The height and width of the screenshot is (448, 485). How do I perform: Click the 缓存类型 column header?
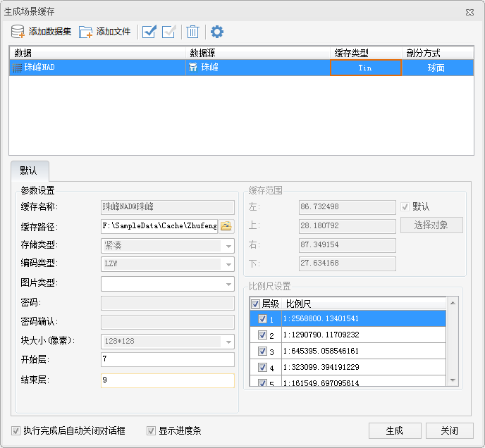click(365, 53)
